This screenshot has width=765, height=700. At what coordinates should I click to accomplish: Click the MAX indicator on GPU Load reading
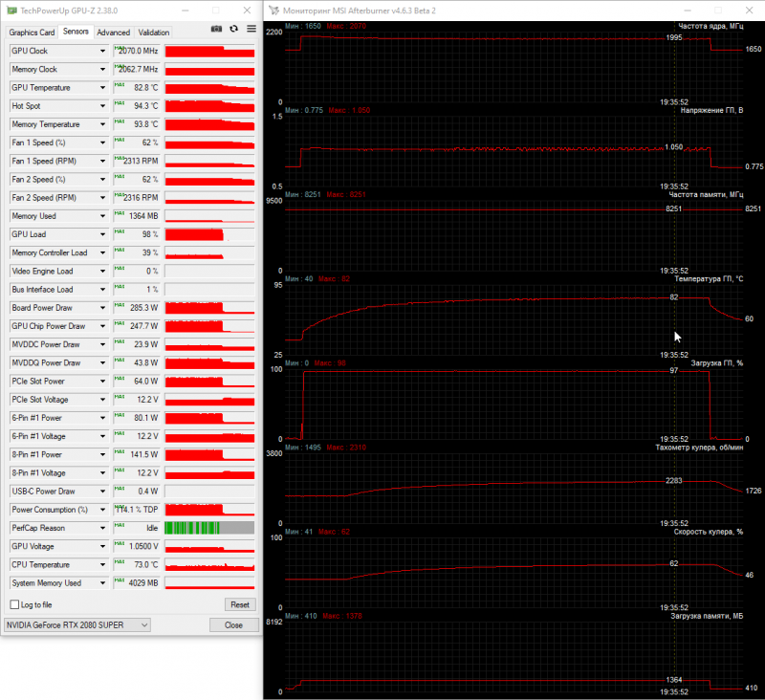(x=120, y=231)
